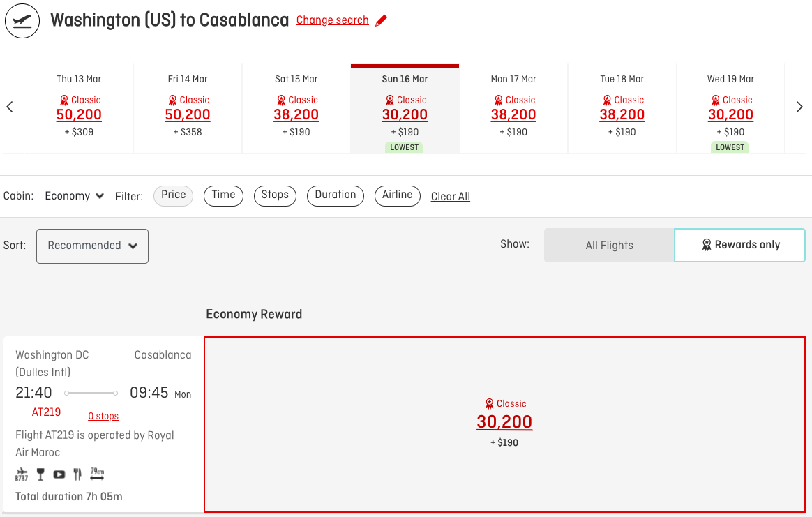Go to previous dates with left arrow
Screen dimensions: 812x517
(9, 107)
